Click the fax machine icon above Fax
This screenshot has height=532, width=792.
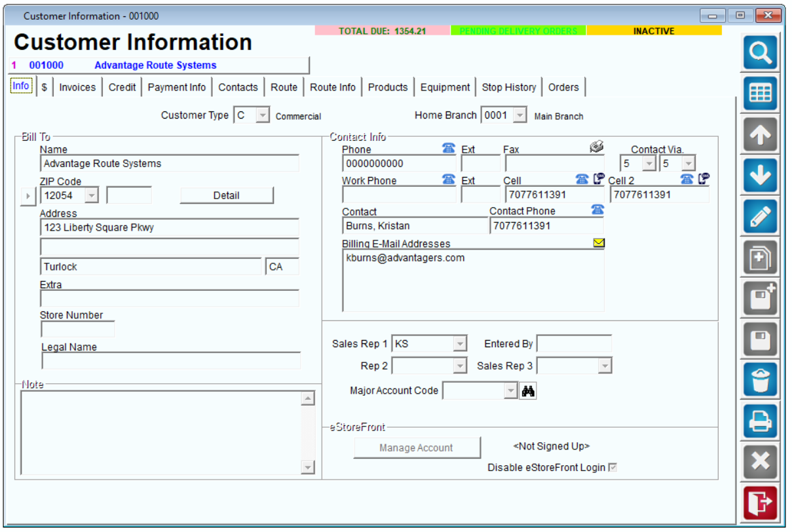[x=596, y=147]
